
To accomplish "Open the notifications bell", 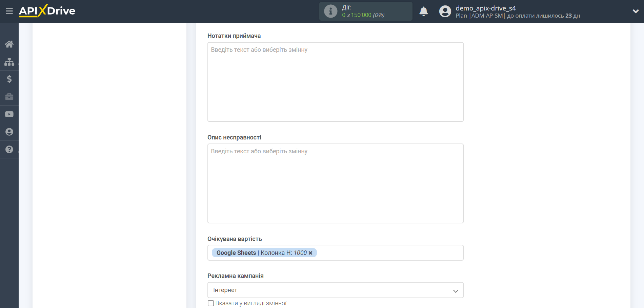I will [x=423, y=12].
